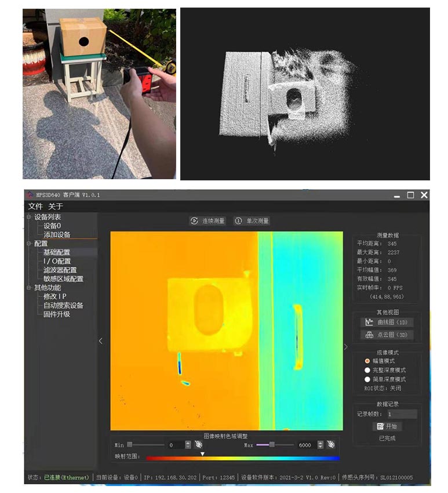Open the 文件 menu
Image resolution: width=448 pixels, height=493 pixels.
point(35,206)
